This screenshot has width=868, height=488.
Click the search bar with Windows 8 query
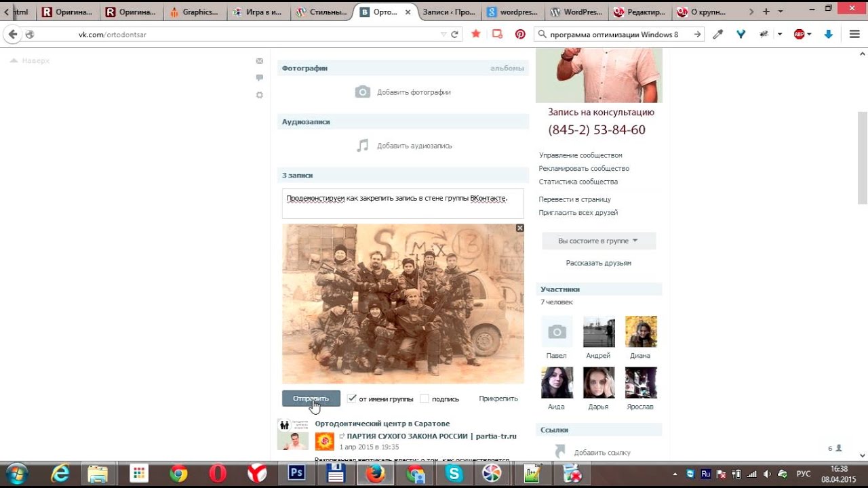point(619,35)
